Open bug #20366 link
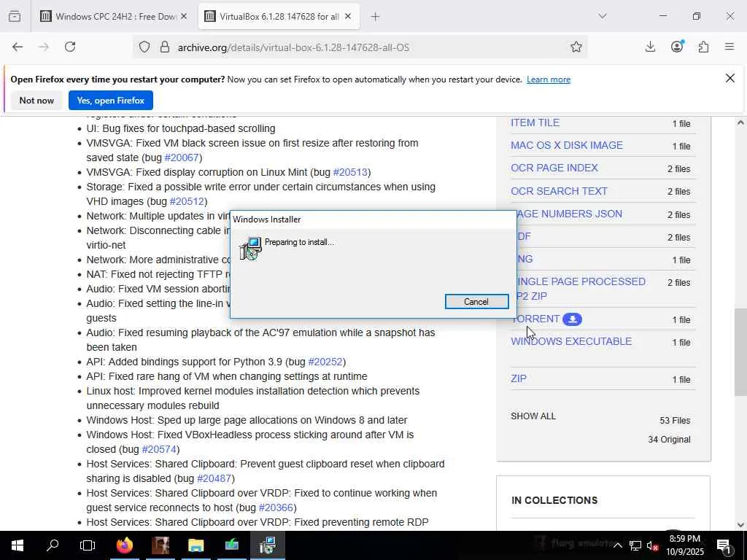This screenshot has width=747, height=560. 276,507
